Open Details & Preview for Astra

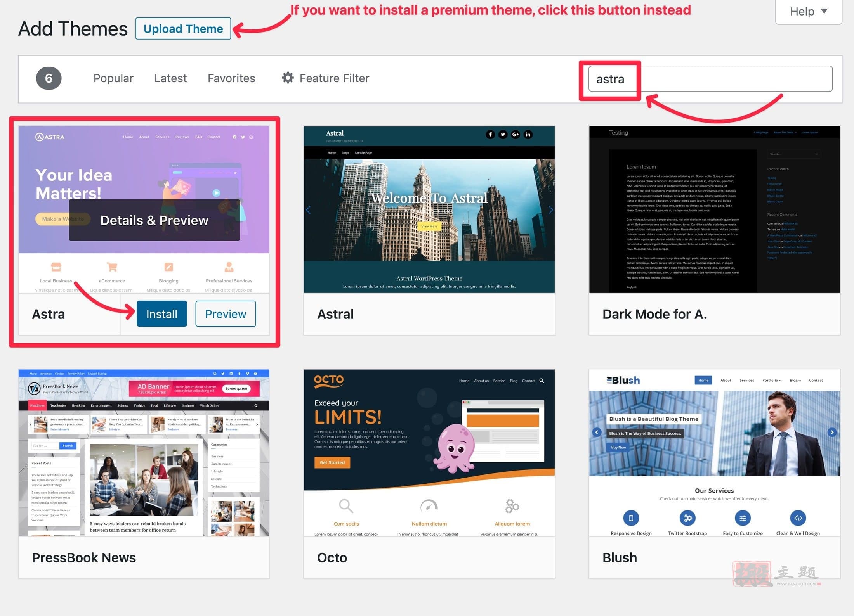coord(154,220)
